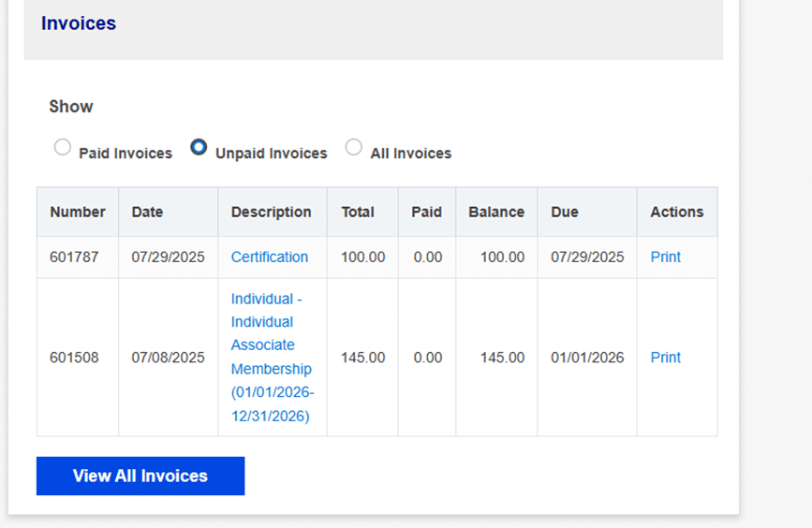Click the Invoices section heading
The height and width of the screenshot is (528, 812).
pyautogui.click(x=79, y=23)
